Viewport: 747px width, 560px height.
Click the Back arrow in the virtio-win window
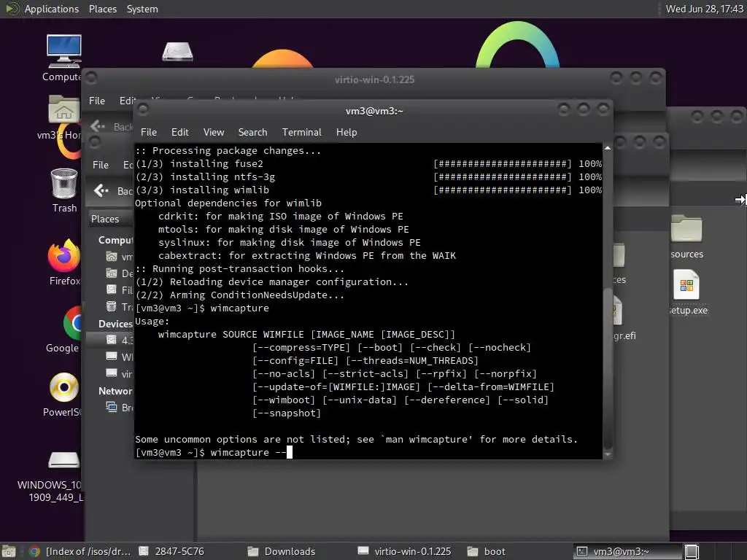(98, 125)
